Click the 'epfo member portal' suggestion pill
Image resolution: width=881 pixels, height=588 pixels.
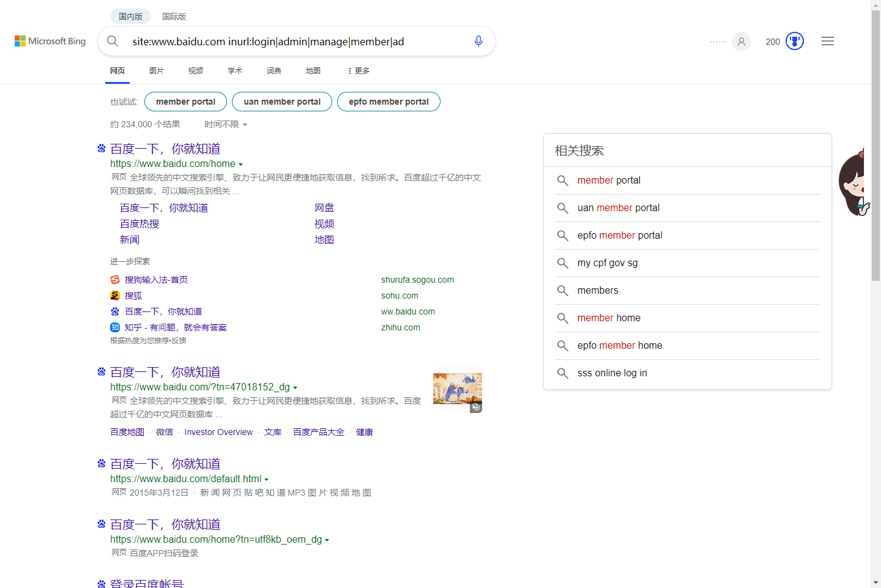pyautogui.click(x=388, y=102)
